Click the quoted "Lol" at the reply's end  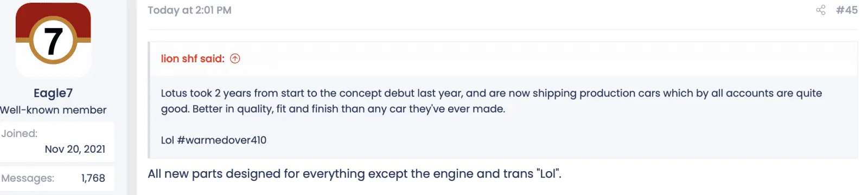point(549,174)
